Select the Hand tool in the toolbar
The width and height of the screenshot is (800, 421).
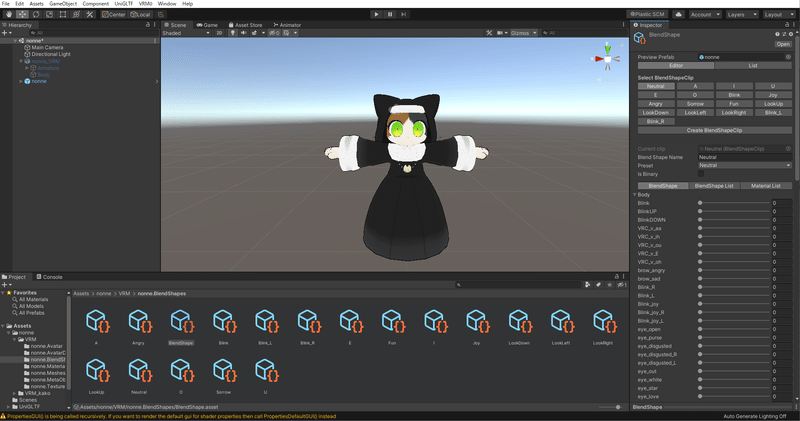(x=9, y=14)
